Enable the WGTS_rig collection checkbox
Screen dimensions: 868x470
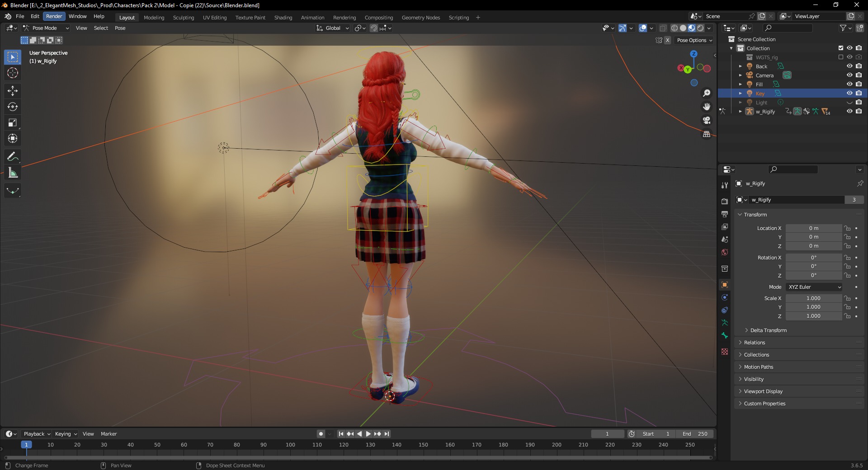click(841, 57)
